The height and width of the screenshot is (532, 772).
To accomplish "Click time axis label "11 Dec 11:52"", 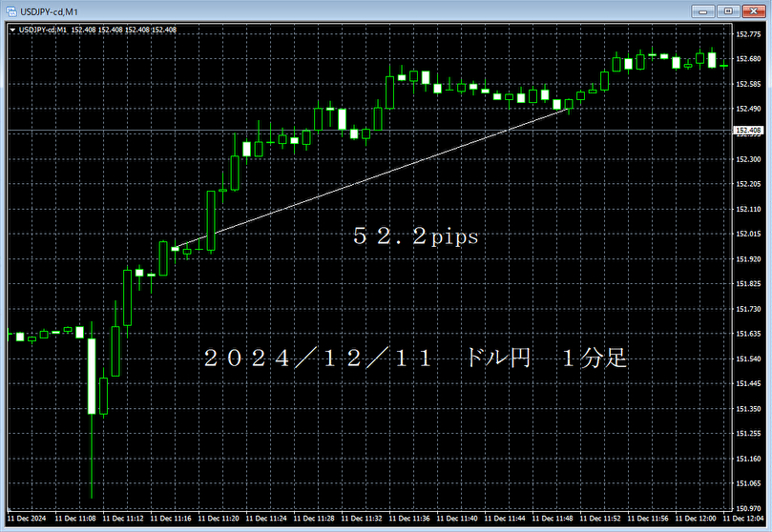I will (600, 519).
